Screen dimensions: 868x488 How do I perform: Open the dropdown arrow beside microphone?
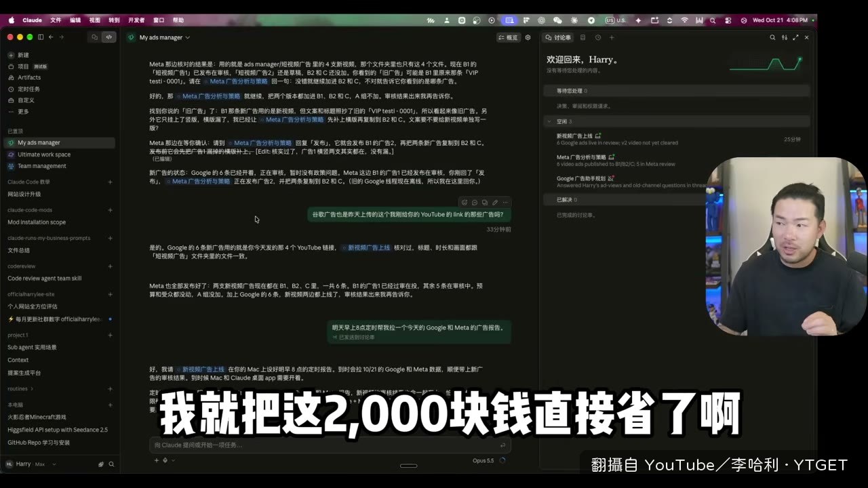(x=173, y=460)
